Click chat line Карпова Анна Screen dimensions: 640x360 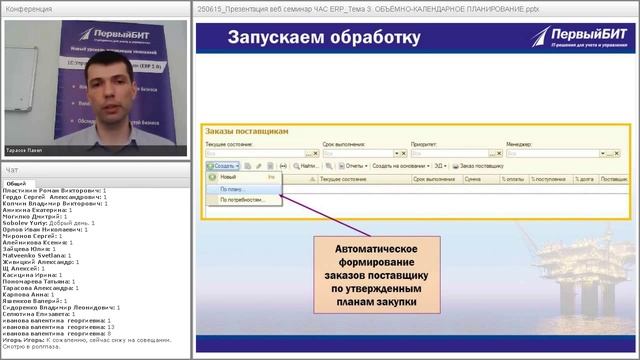28,295
